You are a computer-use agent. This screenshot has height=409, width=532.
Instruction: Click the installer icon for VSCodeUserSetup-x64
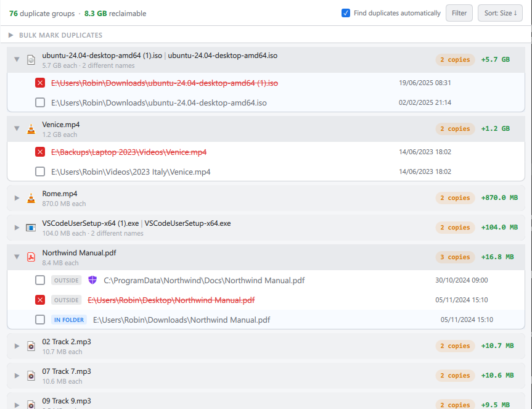(31, 228)
